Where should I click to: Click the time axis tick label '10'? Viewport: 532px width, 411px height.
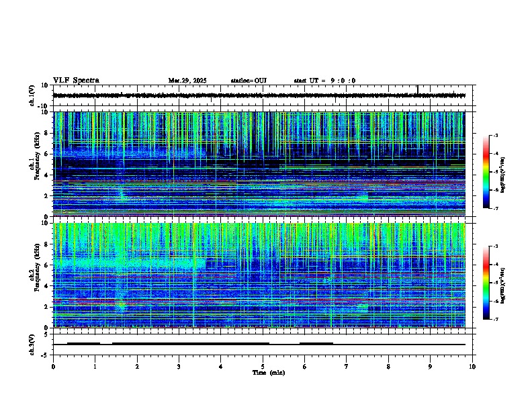472,367
